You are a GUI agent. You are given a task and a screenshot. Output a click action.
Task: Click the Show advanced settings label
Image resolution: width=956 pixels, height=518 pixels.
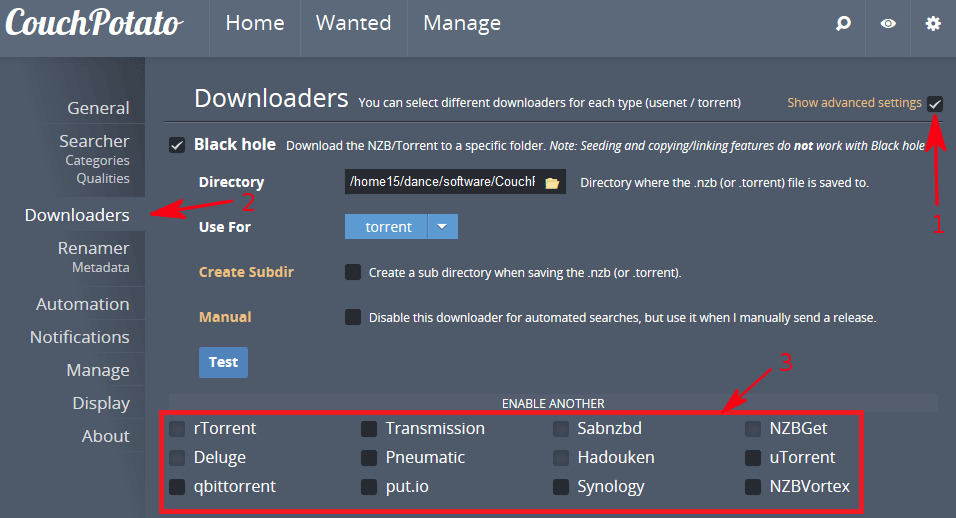854,103
